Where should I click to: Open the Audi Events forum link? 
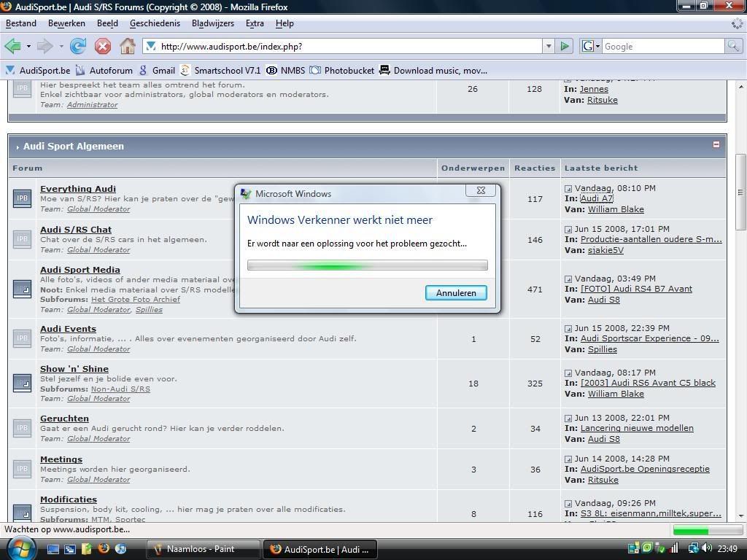pos(68,329)
